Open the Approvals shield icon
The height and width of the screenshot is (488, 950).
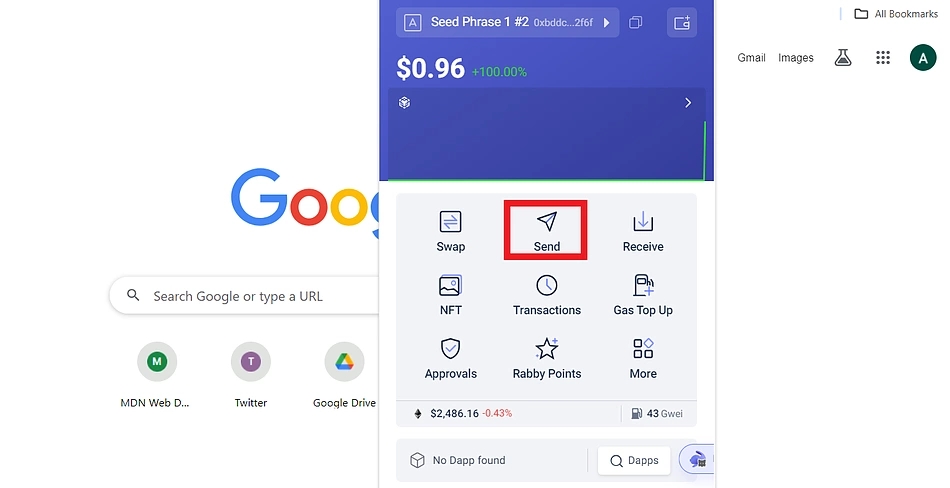450,349
